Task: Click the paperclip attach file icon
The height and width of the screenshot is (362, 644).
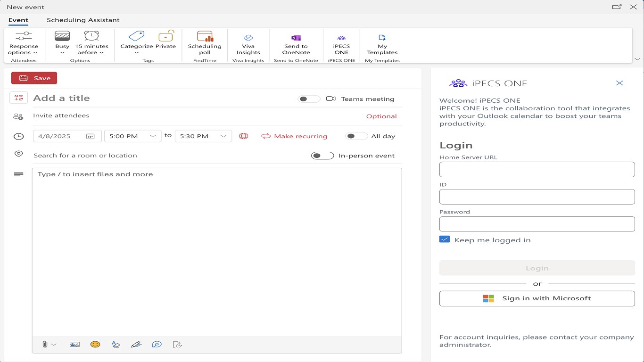Action: tap(45, 345)
